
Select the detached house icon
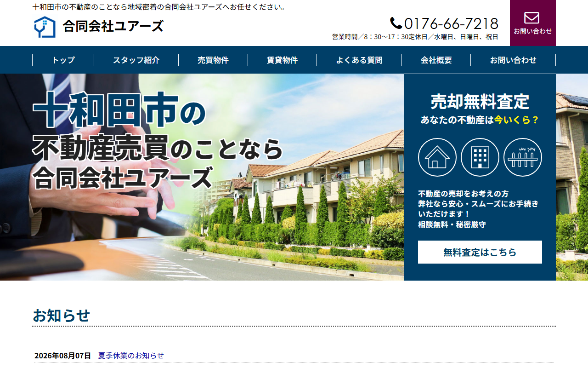click(437, 157)
